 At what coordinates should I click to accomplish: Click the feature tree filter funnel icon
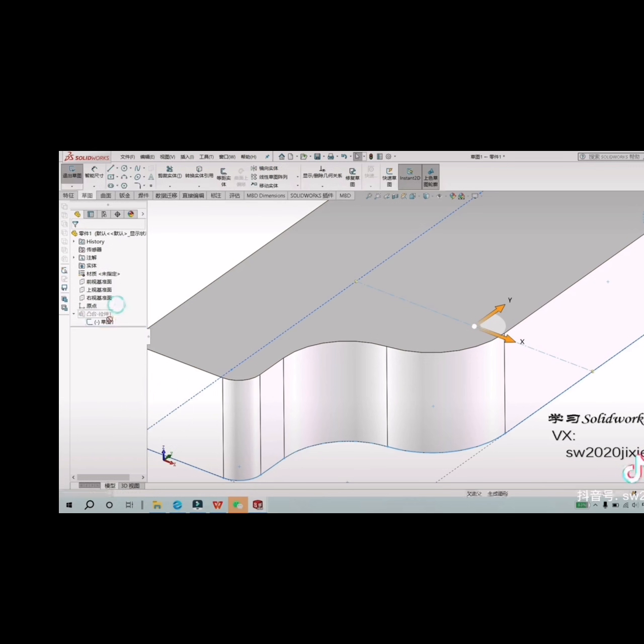click(x=75, y=224)
